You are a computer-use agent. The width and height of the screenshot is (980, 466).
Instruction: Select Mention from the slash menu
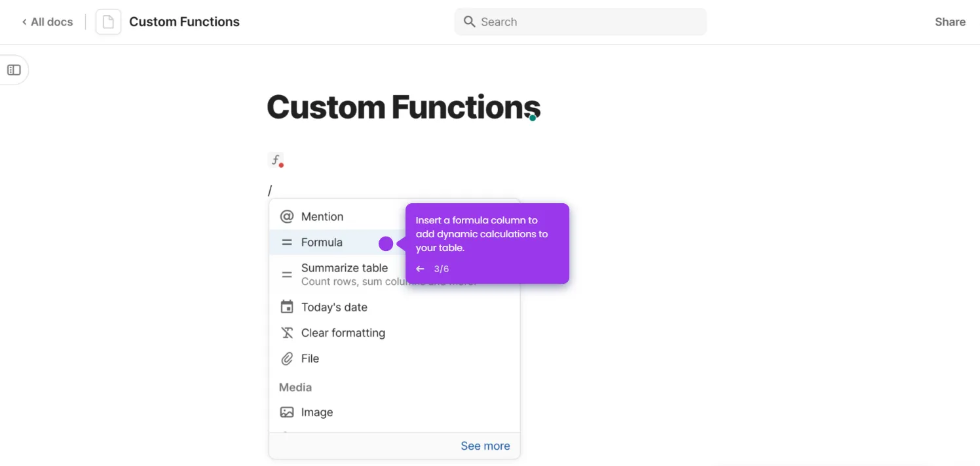click(394, 216)
